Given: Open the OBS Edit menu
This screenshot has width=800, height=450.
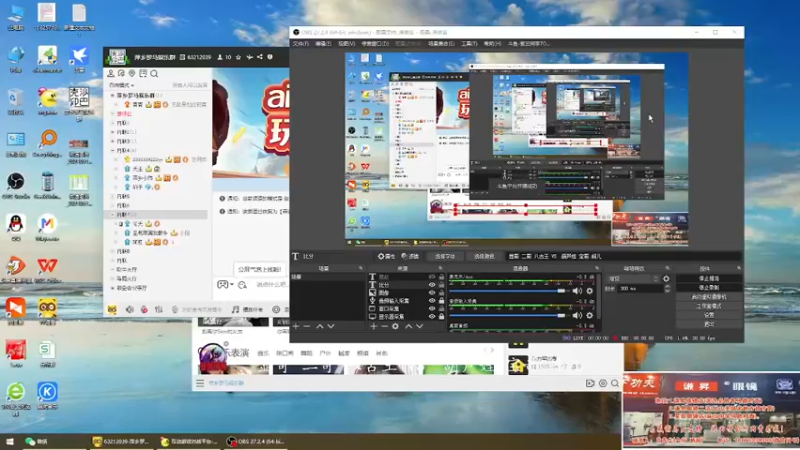Looking at the screenshot, I should [x=323, y=44].
